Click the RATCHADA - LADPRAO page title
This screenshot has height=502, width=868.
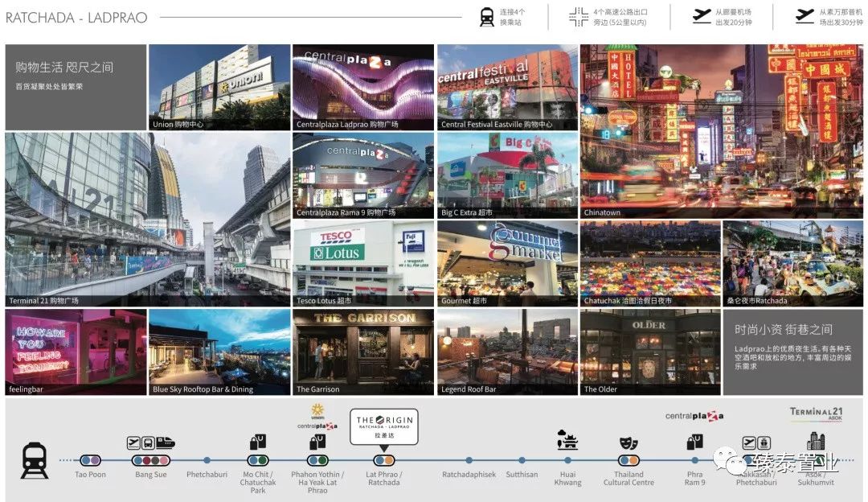(76, 18)
